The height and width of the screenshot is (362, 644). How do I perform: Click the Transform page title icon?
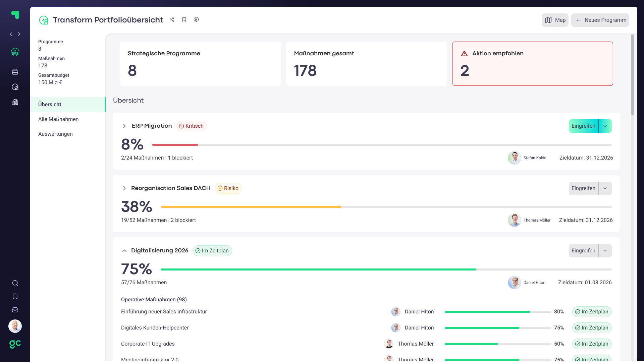coord(44,20)
